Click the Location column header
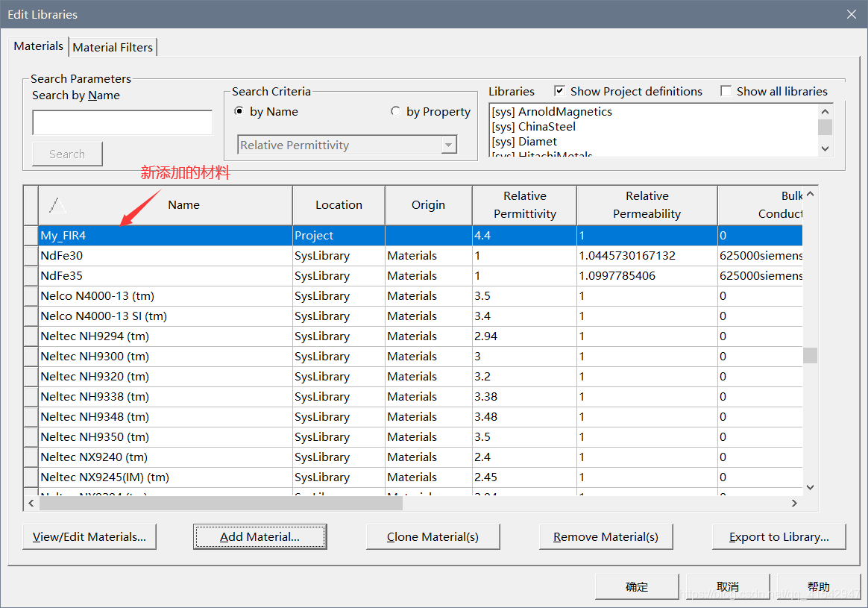The image size is (868, 608). tap(339, 205)
